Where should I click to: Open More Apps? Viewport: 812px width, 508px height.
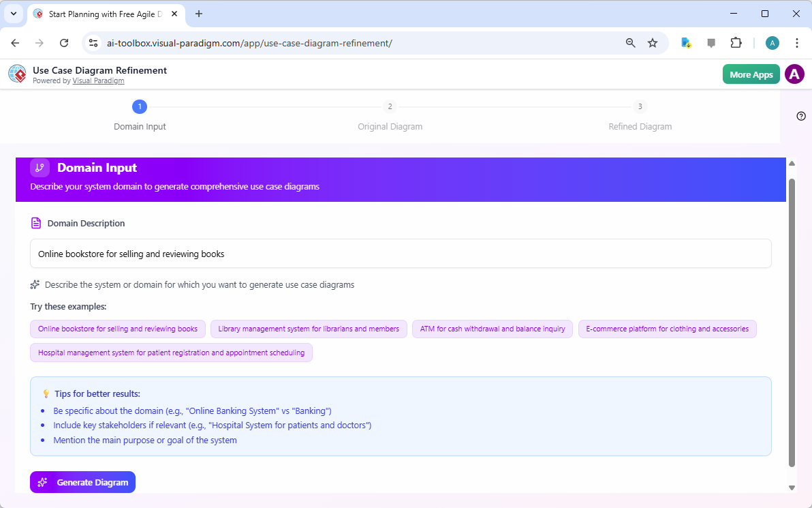751,74
